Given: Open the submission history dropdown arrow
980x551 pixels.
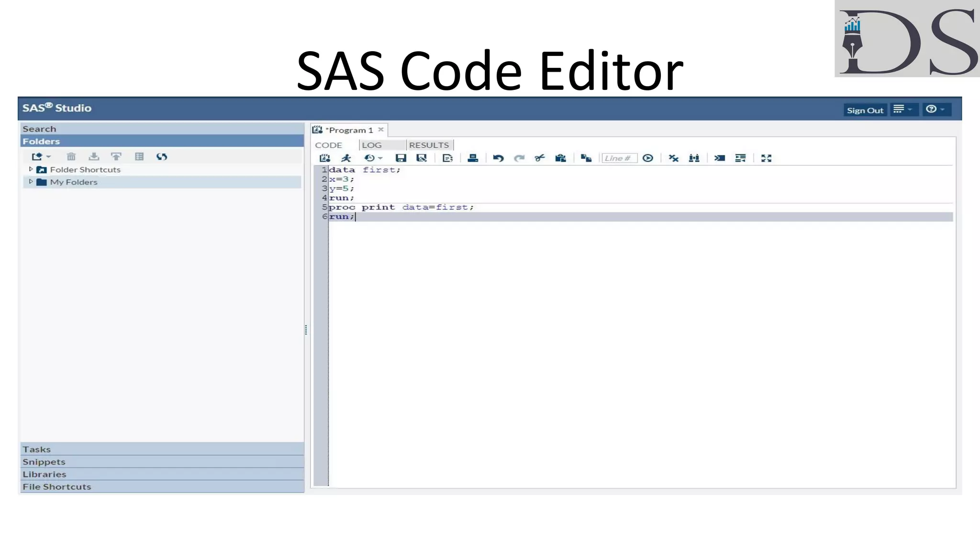Looking at the screenshot, I should (x=380, y=158).
